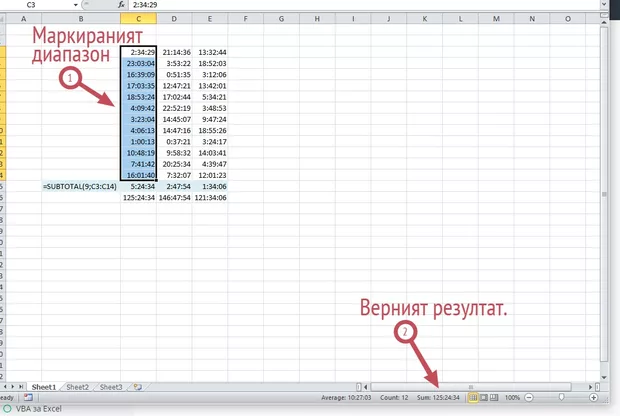Click the zoom out minus button
The width and height of the screenshot is (620, 416).
click(529, 397)
